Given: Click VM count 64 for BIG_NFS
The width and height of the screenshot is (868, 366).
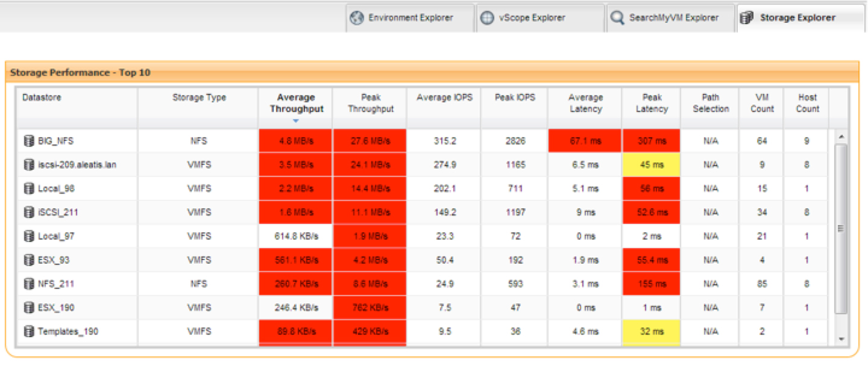Looking at the screenshot, I should click(x=762, y=141).
